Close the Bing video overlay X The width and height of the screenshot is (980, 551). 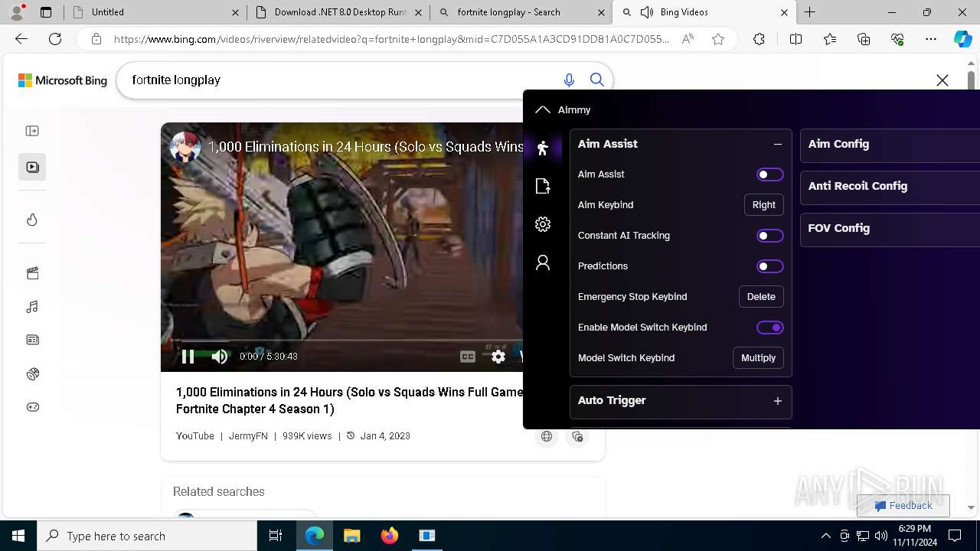click(942, 80)
